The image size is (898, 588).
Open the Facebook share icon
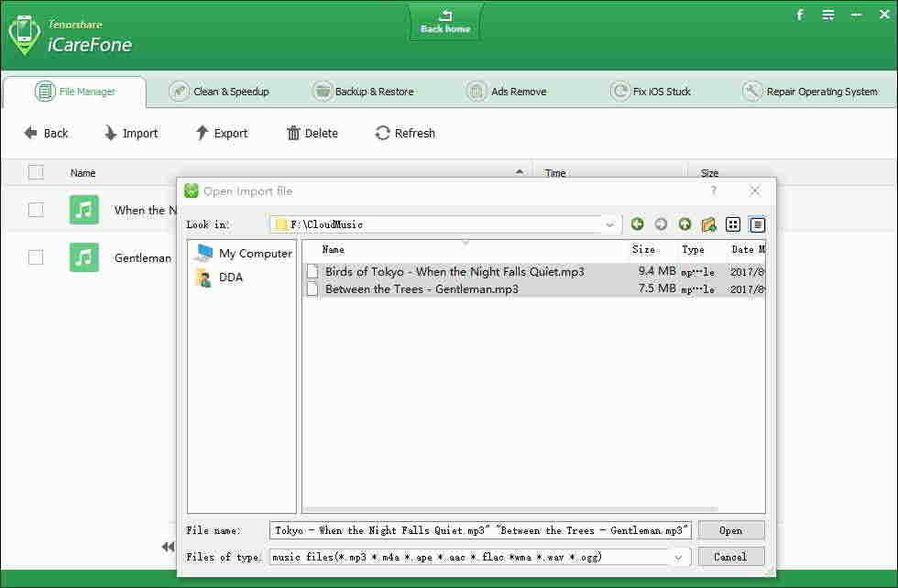(800, 15)
